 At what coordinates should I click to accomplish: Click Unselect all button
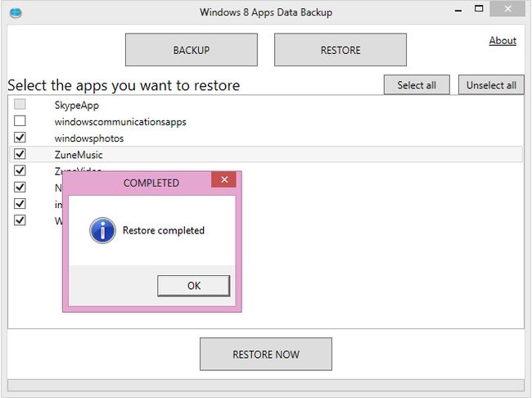click(491, 85)
